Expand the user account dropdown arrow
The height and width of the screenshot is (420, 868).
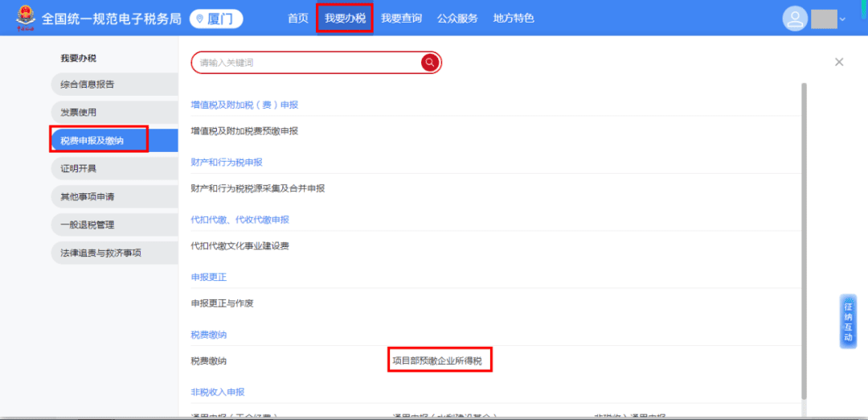(x=842, y=19)
